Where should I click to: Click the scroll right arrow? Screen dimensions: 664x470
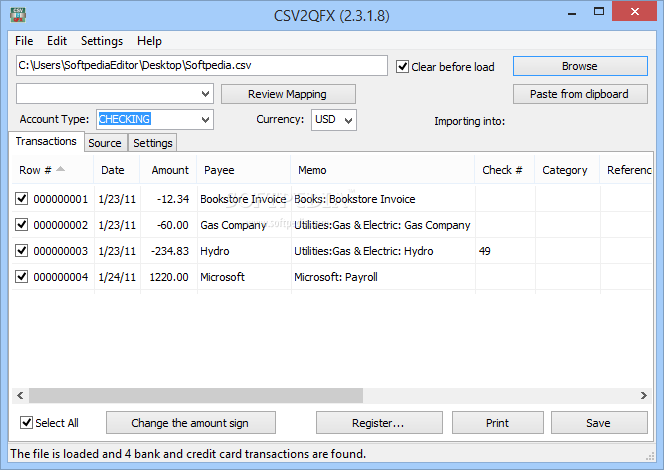pos(644,395)
